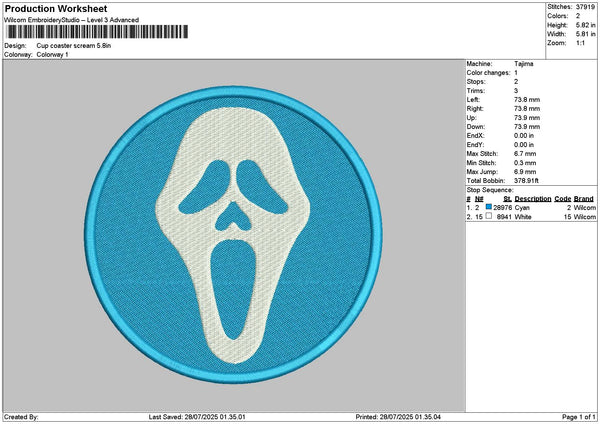Click the Machine Tajima value
Viewport: 600px width, 424px height.
523,63
